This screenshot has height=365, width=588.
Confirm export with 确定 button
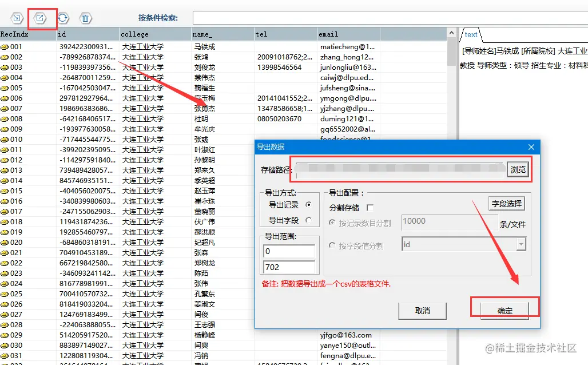tap(504, 311)
